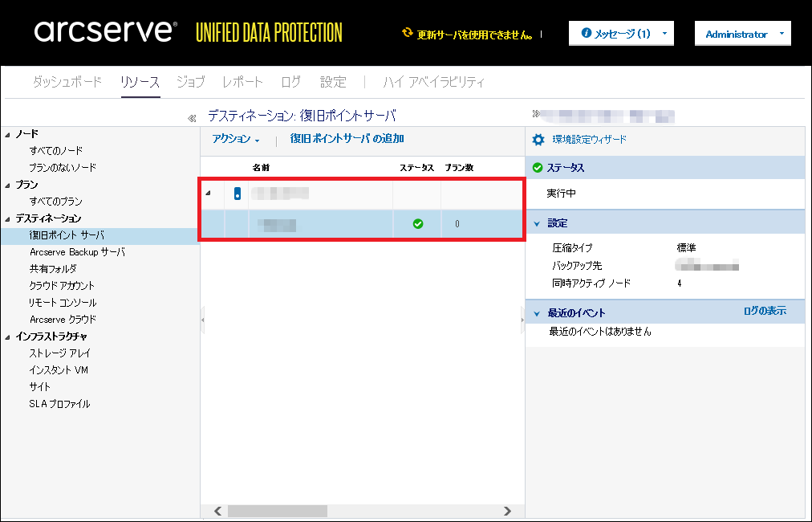Click the 同時アクティブ ノード value 4

coord(679,283)
